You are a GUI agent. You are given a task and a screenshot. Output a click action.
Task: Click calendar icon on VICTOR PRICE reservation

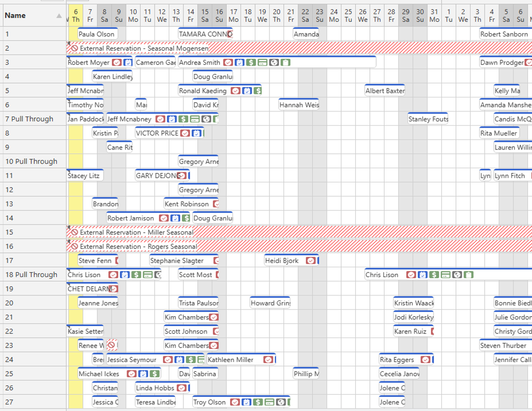click(196, 133)
